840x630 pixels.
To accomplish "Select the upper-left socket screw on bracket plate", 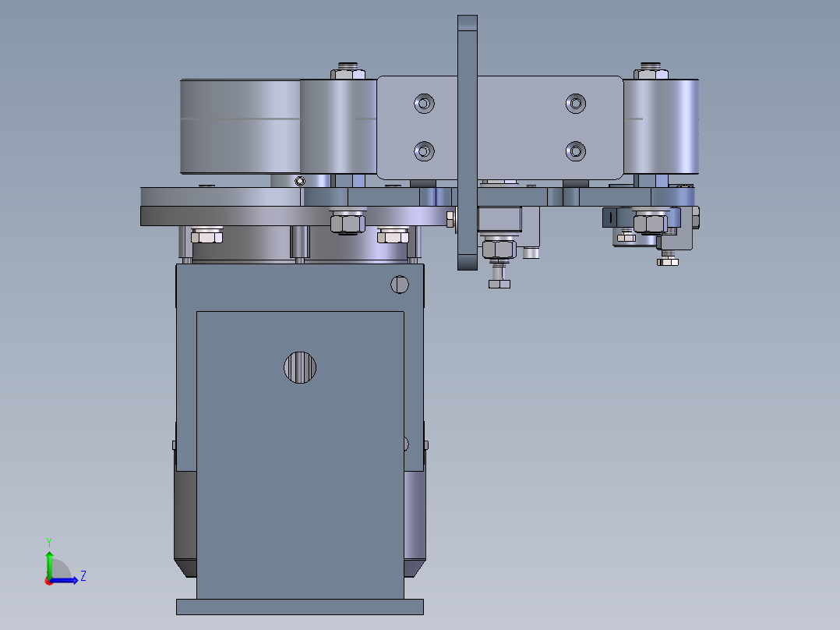I will (424, 104).
